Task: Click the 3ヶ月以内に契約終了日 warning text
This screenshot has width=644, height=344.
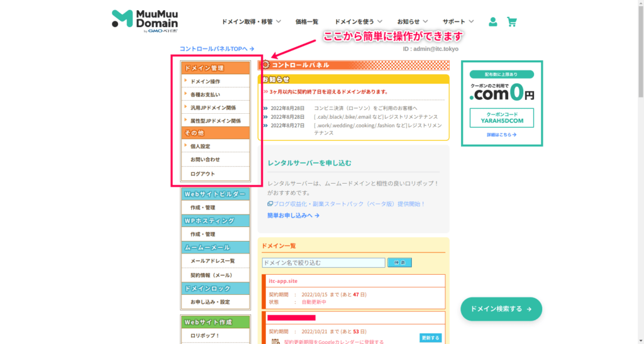Action: (x=328, y=92)
